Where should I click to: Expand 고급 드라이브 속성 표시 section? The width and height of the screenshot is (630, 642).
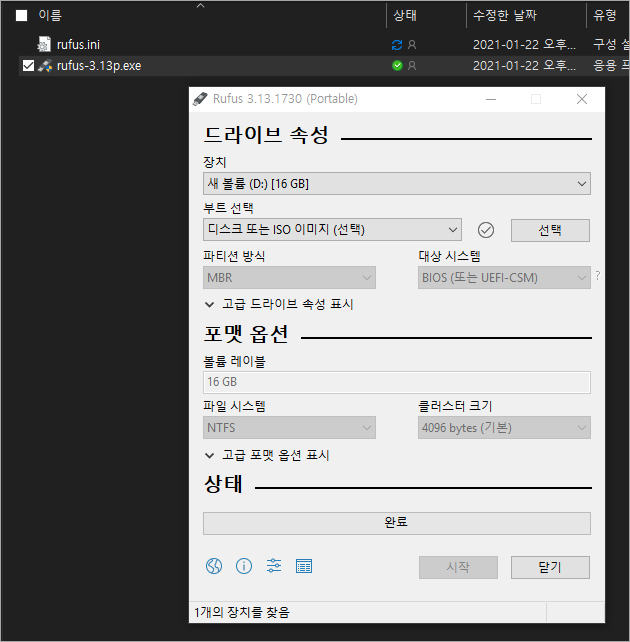pos(279,304)
